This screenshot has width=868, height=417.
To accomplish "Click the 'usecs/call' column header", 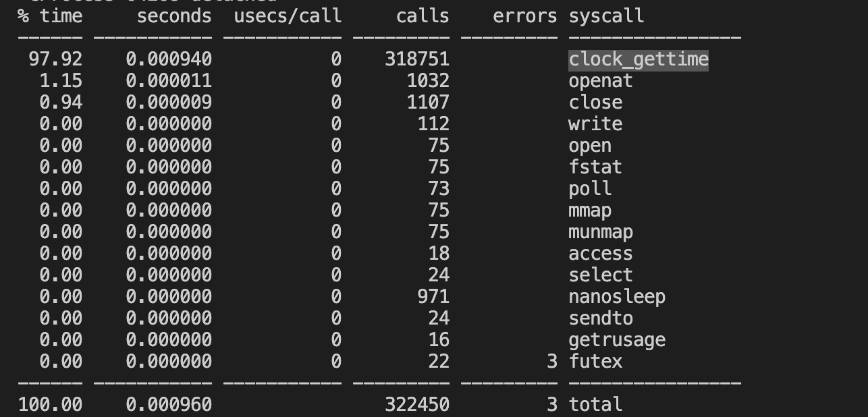I will 288,16.
